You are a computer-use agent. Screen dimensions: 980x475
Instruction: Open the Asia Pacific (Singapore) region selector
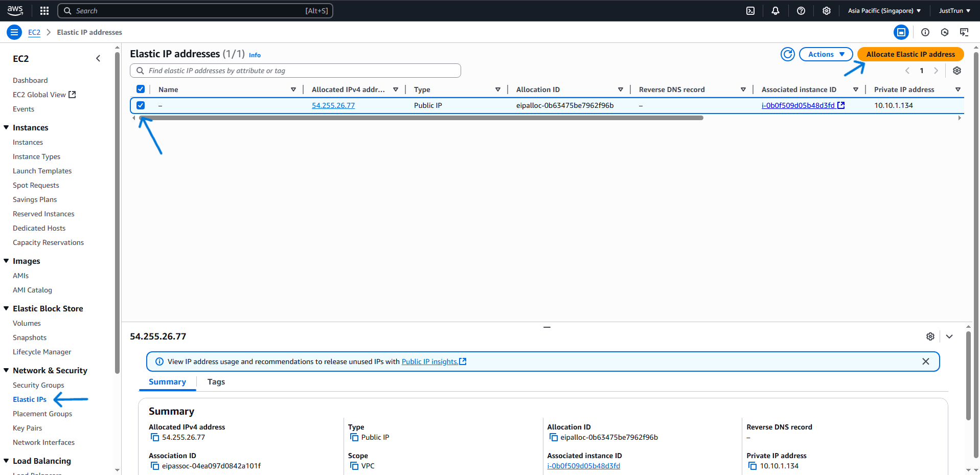884,11
